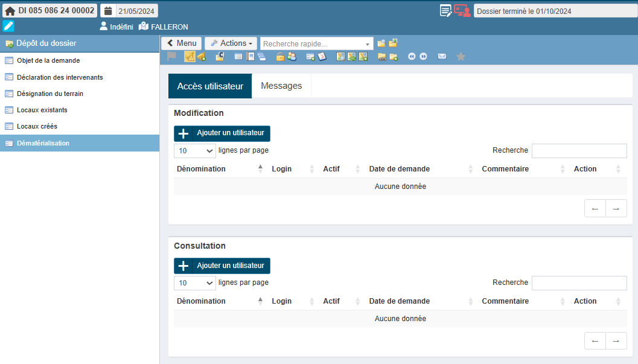Go to previous dossier with double-left arrow

(x=412, y=56)
